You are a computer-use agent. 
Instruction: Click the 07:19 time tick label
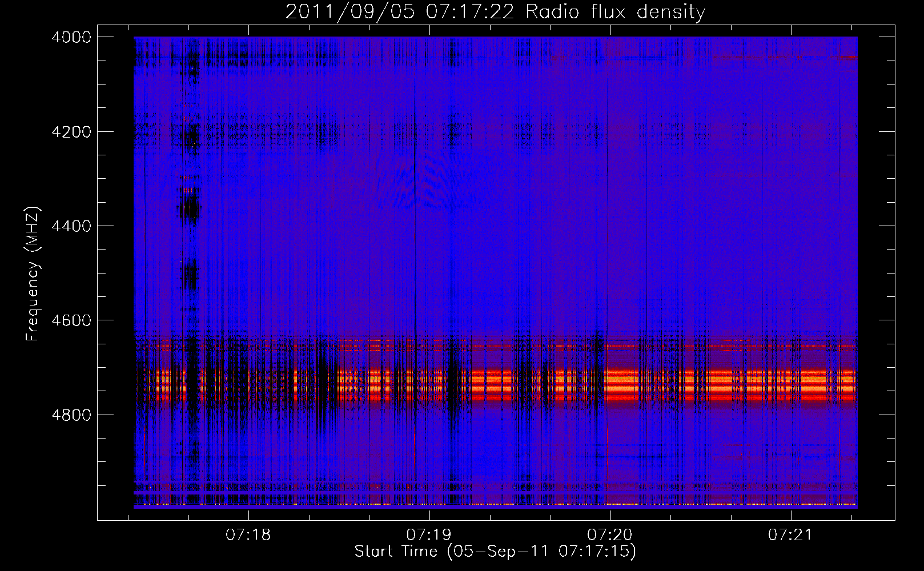[x=429, y=535]
